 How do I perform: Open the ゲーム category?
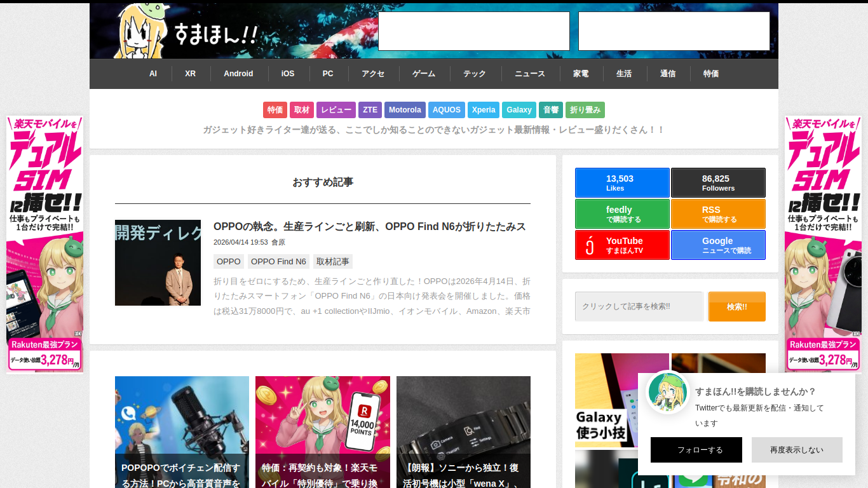point(424,74)
